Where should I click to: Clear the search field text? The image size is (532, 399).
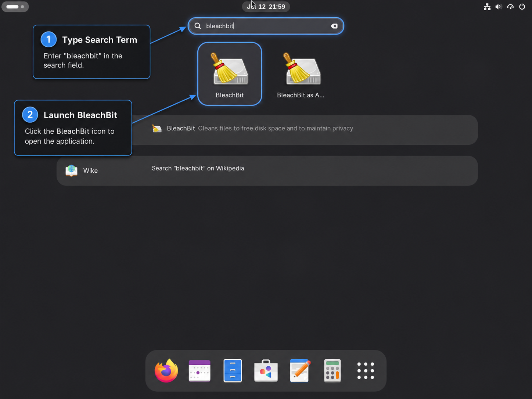coord(334,26)
